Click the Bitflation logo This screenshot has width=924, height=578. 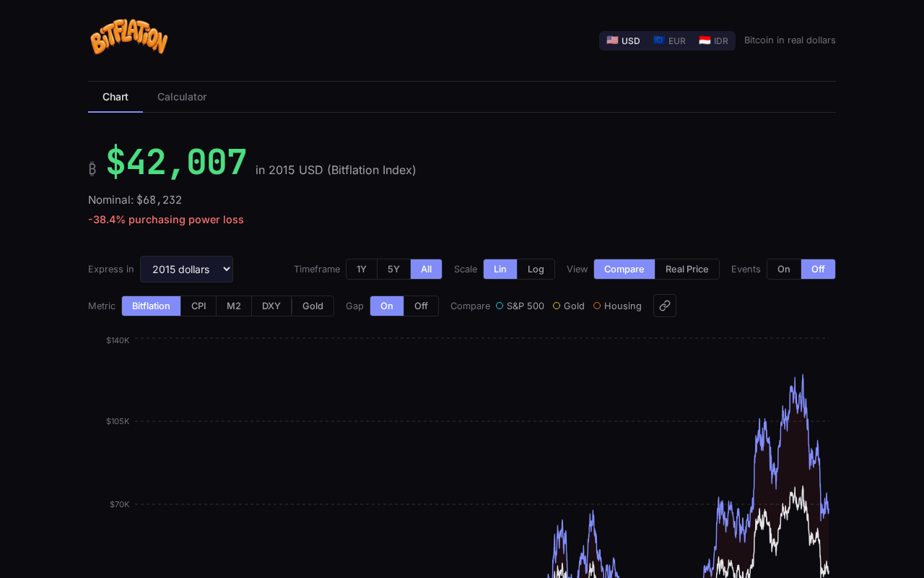point(129,38)
